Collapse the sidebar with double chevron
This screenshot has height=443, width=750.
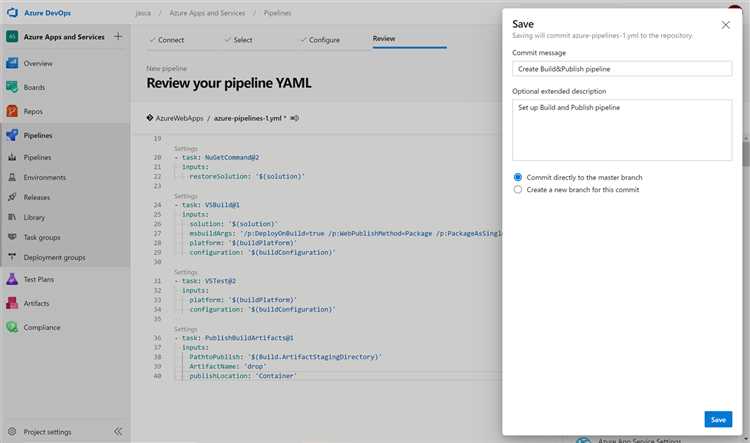(x=118, y=432)
